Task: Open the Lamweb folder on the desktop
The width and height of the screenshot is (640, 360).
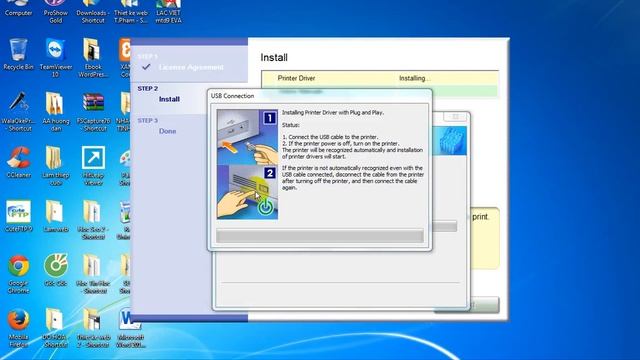Action: 56,216
